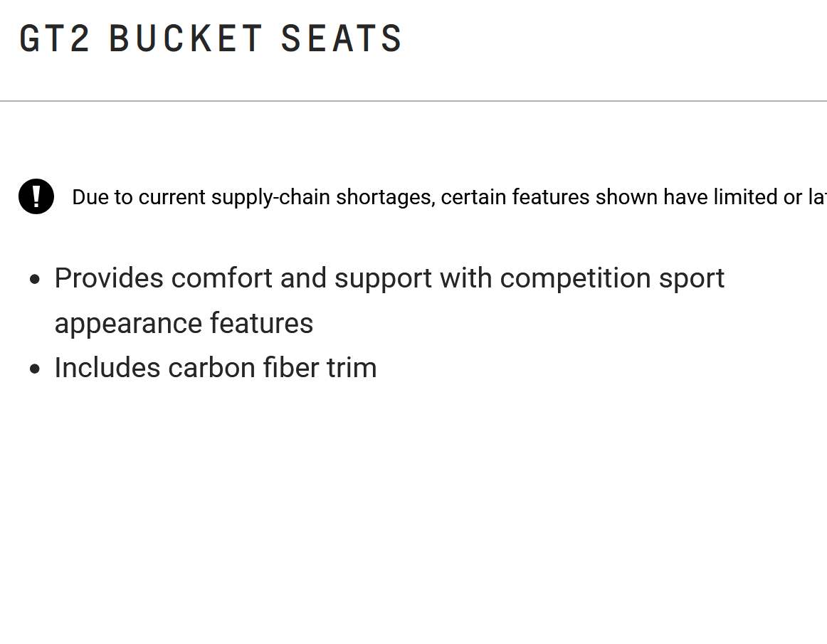This screenshot has height=644, width=827.
Task: Click the word "GT2" in the heading
Action: (55, 39)
